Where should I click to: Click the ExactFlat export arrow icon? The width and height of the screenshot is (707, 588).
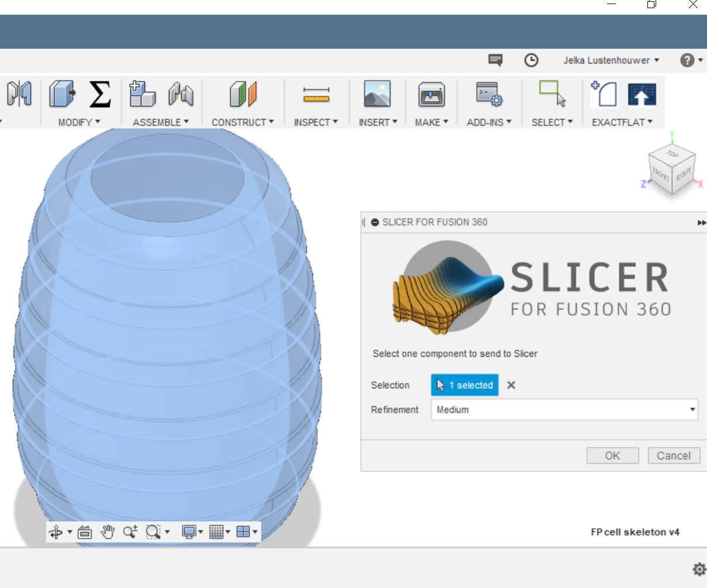point(642,94)
